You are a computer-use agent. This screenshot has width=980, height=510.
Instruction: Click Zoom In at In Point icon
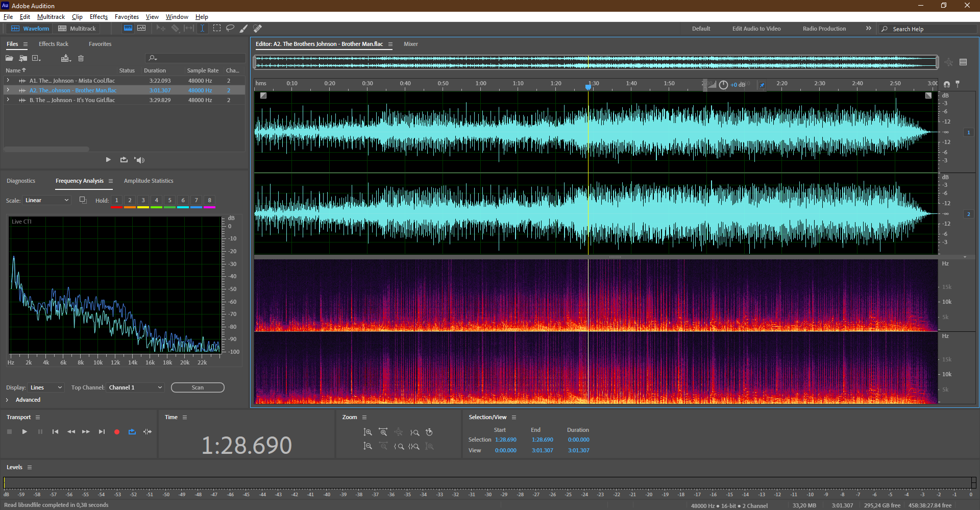click(x=399, y=446)
